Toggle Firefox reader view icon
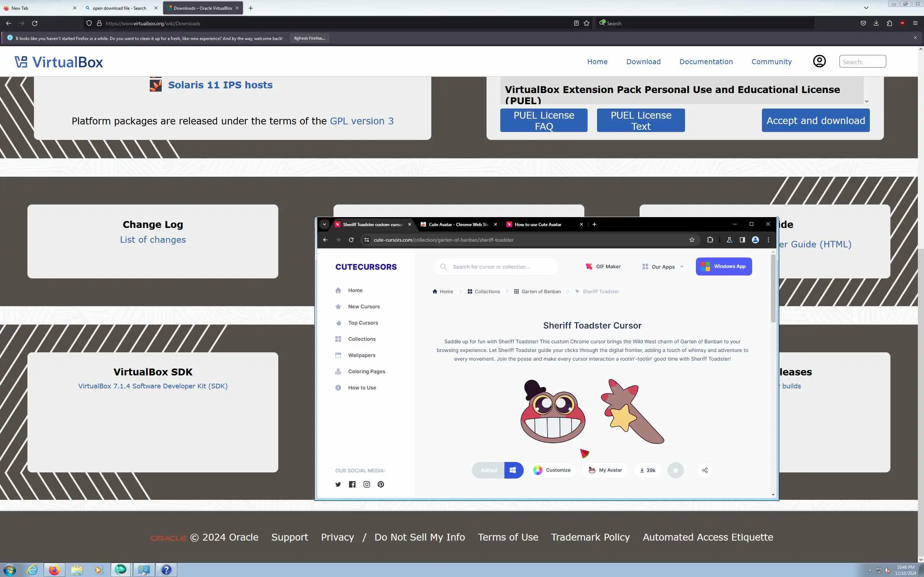 coord(576,23)
